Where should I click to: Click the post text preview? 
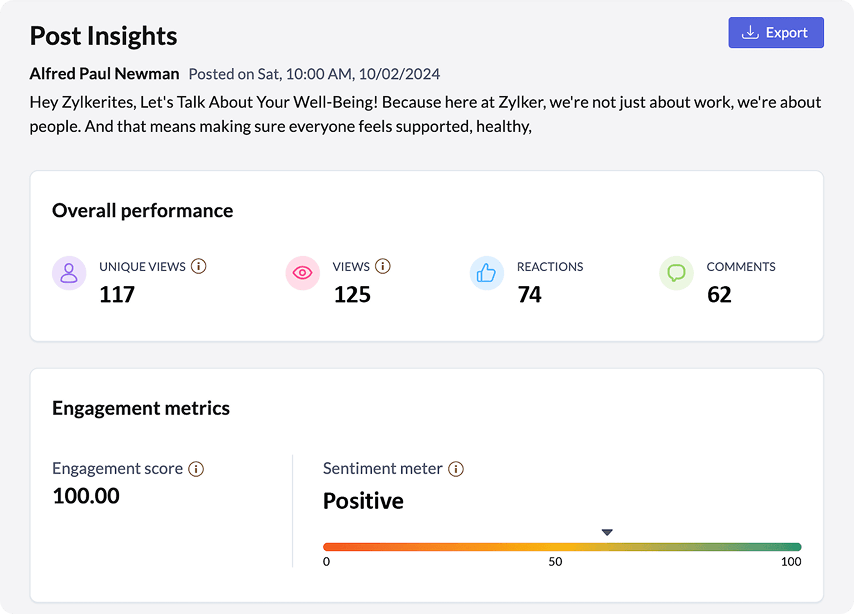pyautogui.click(x=425, y=114)
